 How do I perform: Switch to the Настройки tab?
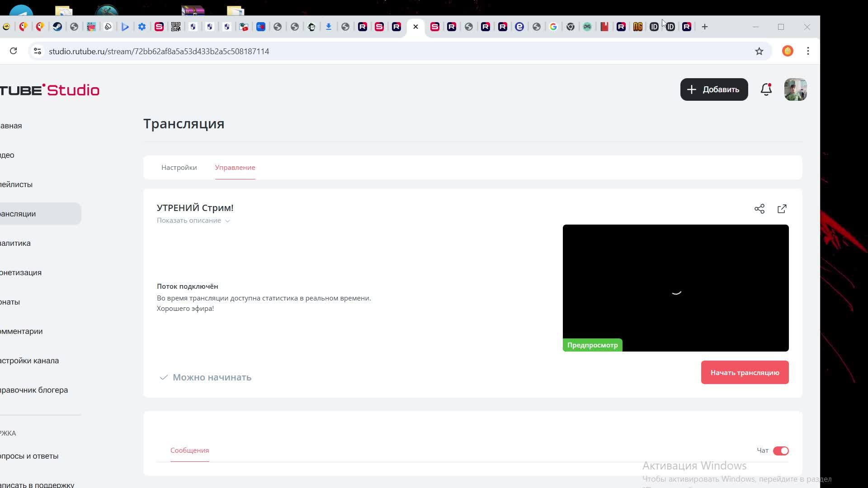pos(179,168)
